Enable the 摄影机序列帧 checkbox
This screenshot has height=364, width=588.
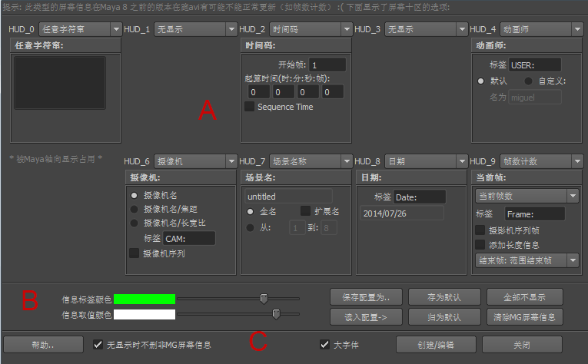[x=480, y=230]
